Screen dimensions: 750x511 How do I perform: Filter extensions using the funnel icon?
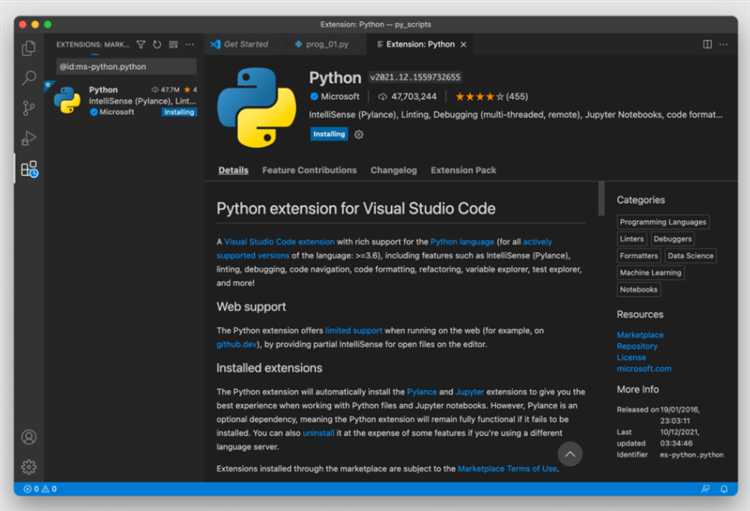(141, 44)
